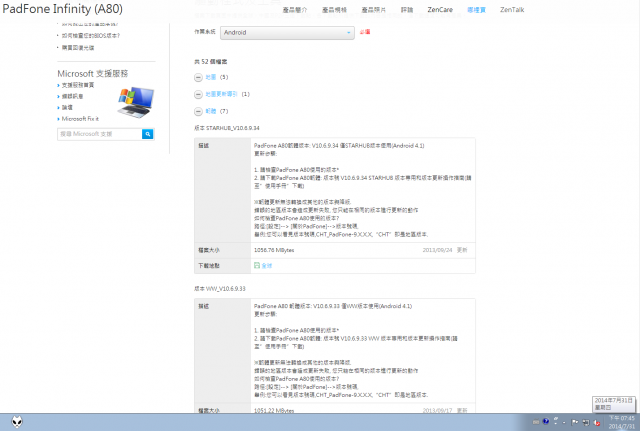
Task: Click the WW_V10.6.9.33 version heading
Action: (220, 289)
